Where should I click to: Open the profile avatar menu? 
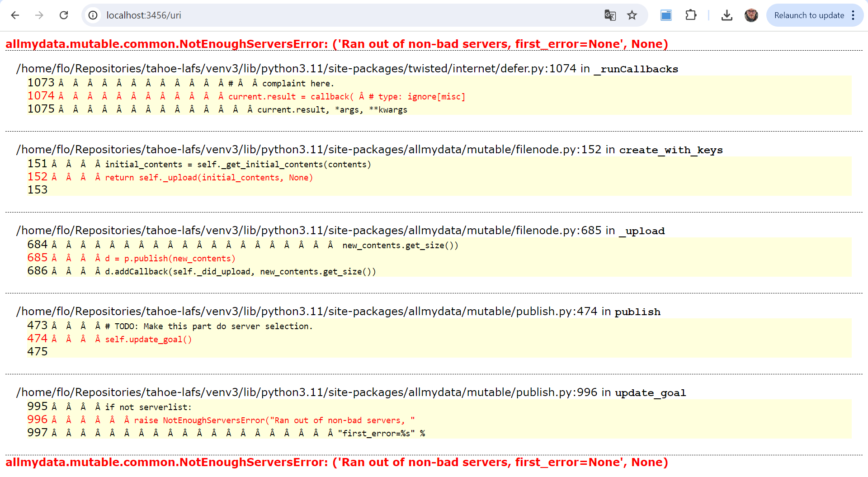coord(751,15)
